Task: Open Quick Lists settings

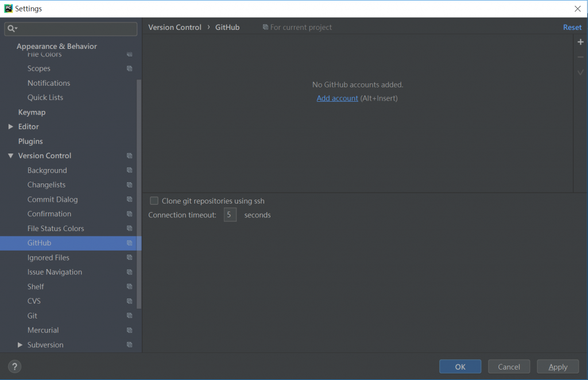Action: 45,98
